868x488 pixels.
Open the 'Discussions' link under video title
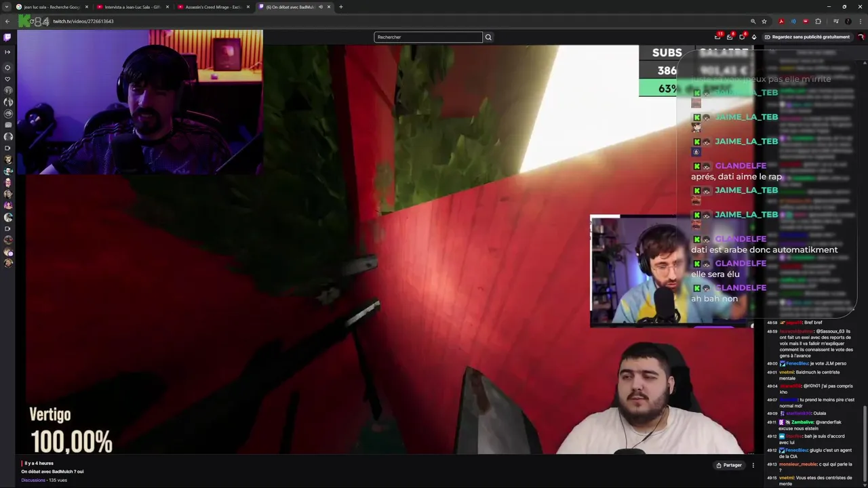click(33, 480)
